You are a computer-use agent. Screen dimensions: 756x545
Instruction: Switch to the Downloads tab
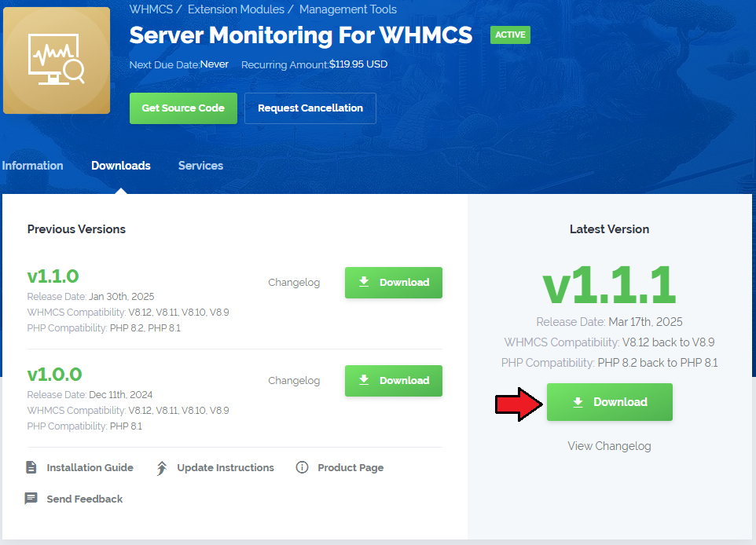click(x=121, y=165)
